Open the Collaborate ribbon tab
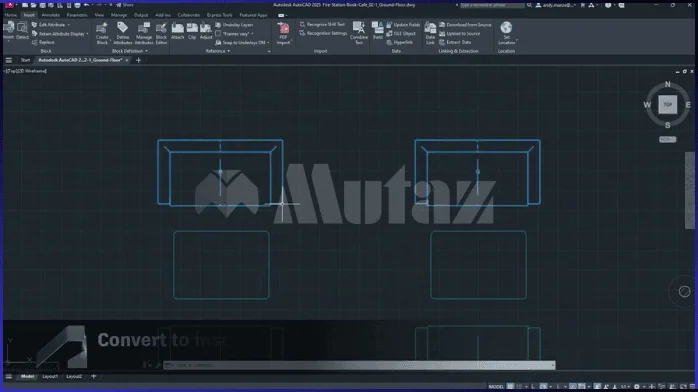 (x=189, y=15)
